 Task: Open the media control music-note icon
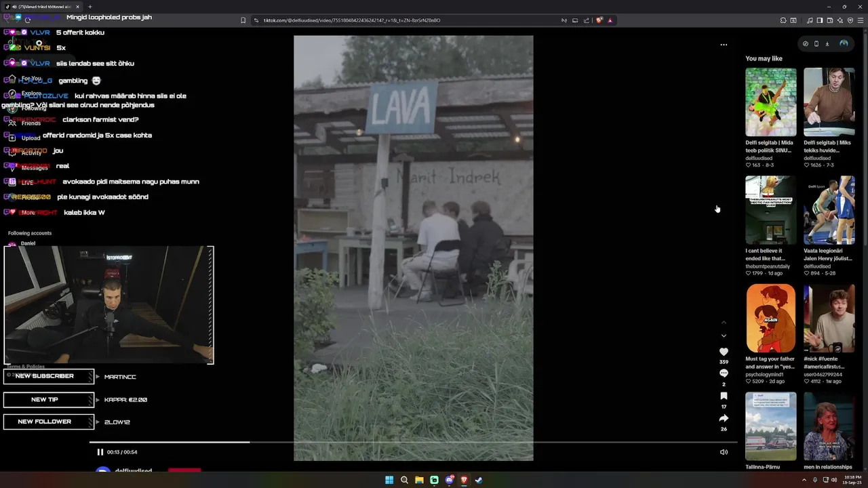(810, 20)
